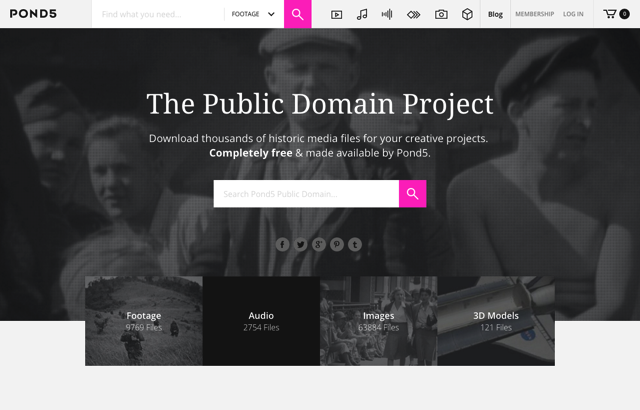Viewport: 640px width, 410px height.
Task: Click the pink search button in header
Action: pyautogui.click(x=298, y=14)
